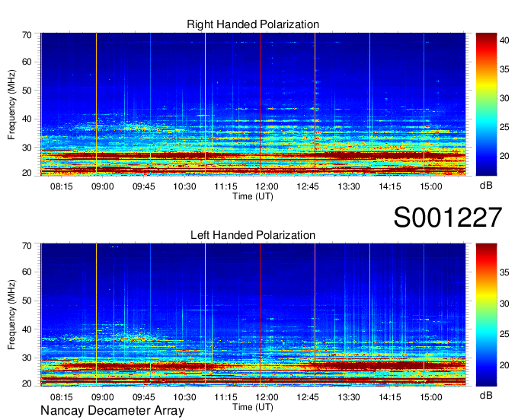Viewport: 518px width, 420px height.
Task: Click the "Right Handed Polarization" plot title
Action: point(253,24)
